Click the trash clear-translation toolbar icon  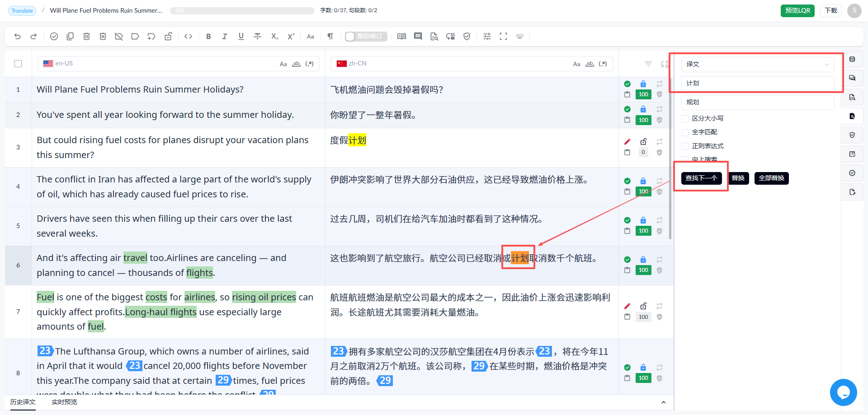[x=86, y=37]
